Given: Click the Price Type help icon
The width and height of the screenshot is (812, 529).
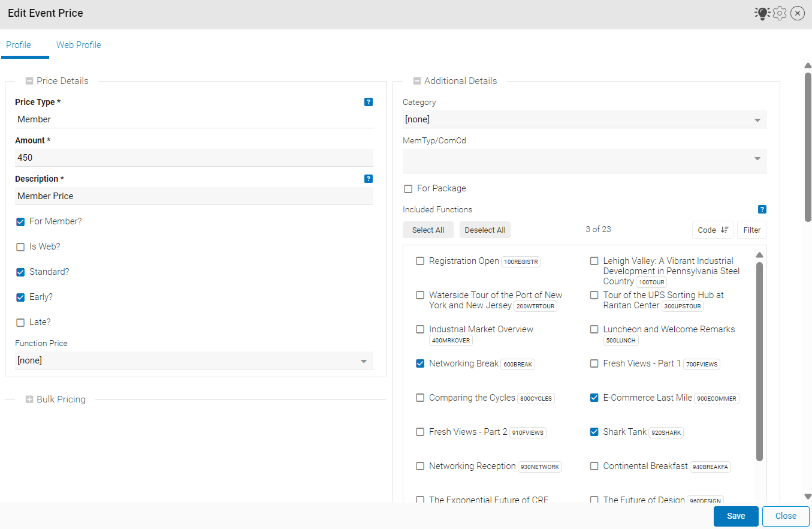Looking at the screenshot, I should coord(369,102).
